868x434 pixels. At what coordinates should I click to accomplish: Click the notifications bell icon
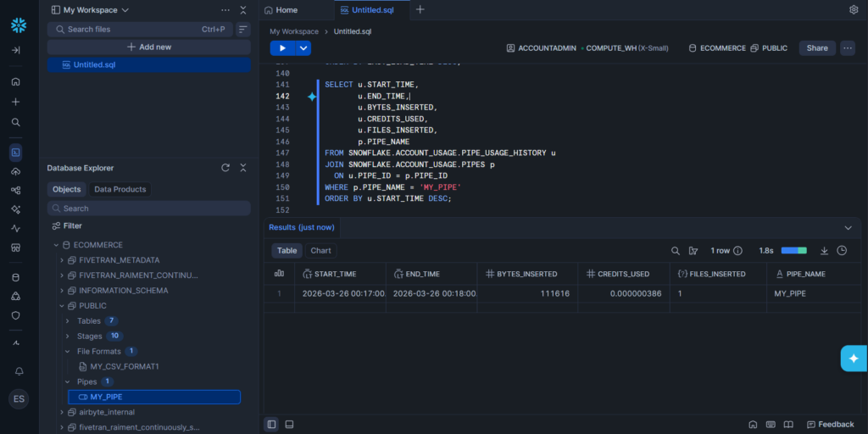tap(19, 371)
